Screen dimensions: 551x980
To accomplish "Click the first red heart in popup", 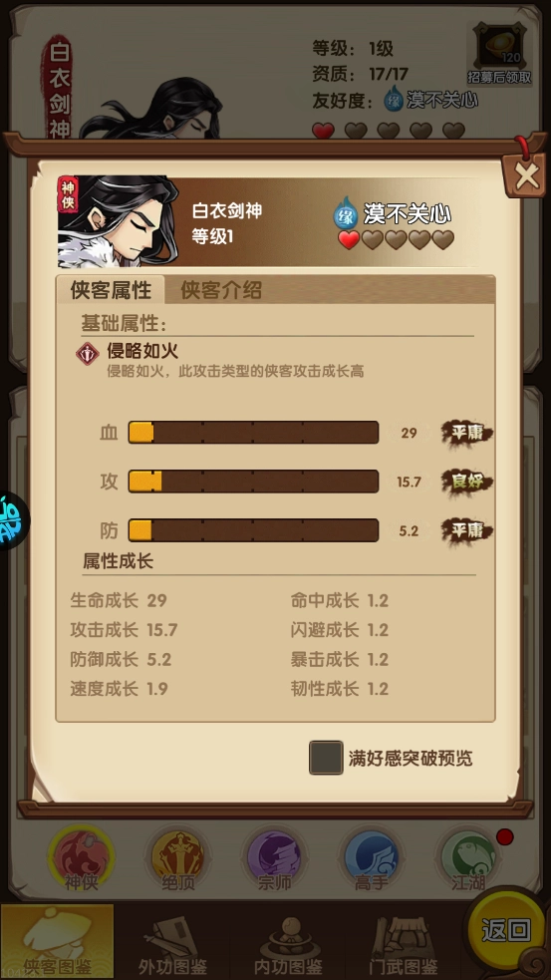I will [x=349, y=240].
